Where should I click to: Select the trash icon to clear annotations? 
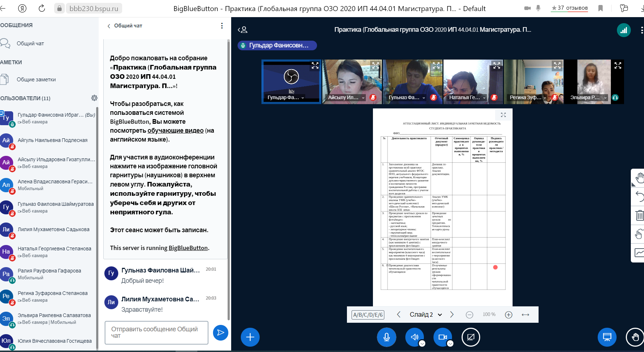point(639,215)
